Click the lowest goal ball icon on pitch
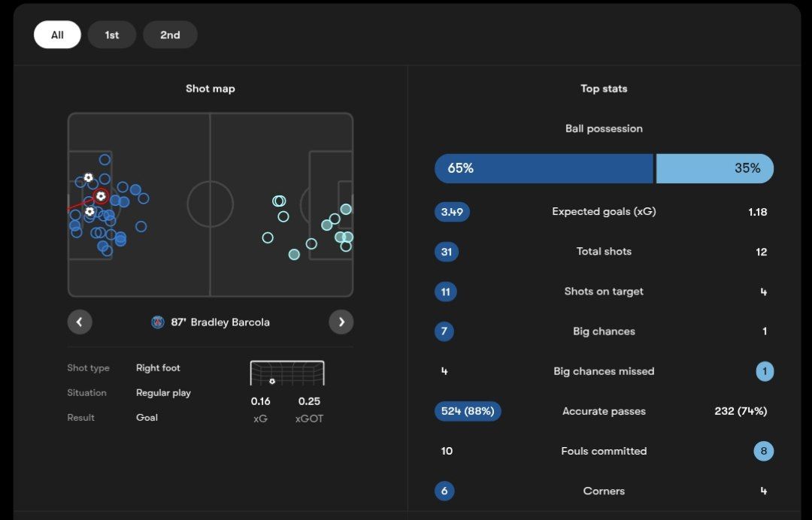Image resolution: width=812 pixels, height=520 pixels. click(90, 212)
